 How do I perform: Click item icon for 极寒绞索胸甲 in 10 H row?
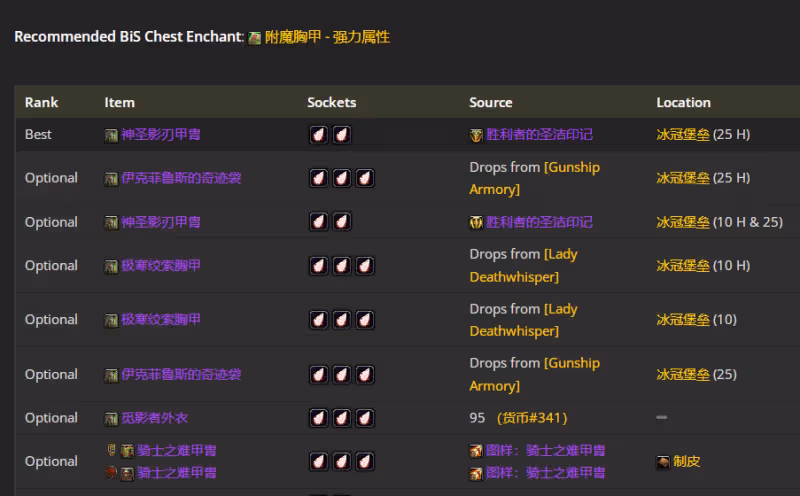[111, 267]
